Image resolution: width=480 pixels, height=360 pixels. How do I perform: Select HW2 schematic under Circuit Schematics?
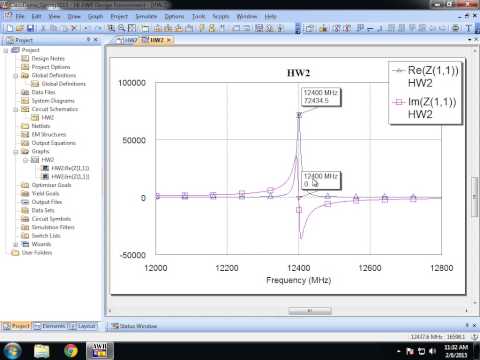point(48,117)
